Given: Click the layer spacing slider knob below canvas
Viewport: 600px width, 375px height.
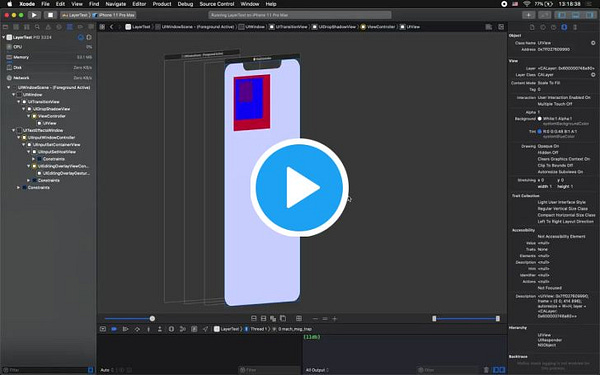Looking at the screenshot, I should point(152,318).
